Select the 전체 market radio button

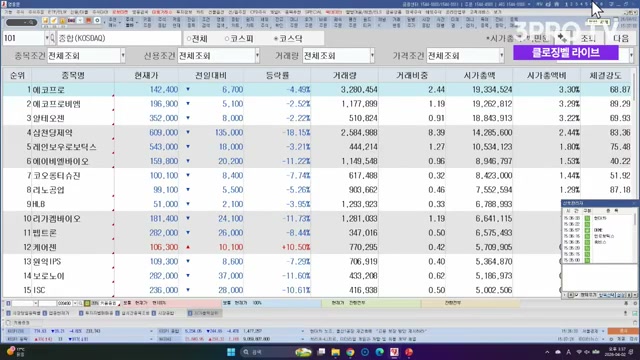click(x=197, y=39)
